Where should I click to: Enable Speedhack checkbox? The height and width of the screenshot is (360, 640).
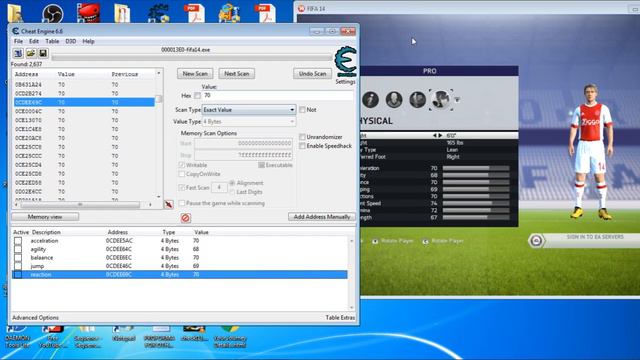click(302, 146)
